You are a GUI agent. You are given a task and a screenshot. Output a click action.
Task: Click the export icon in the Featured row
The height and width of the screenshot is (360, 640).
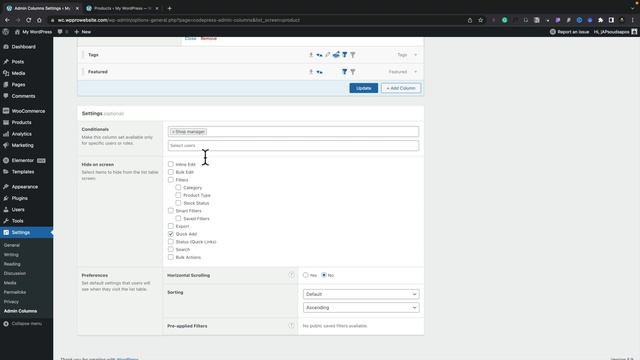311,72
